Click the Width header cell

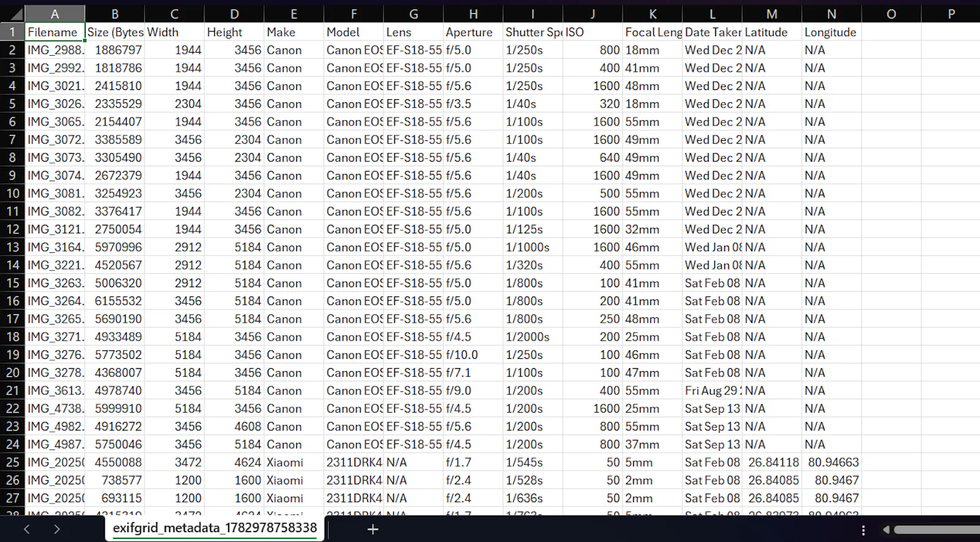click(x=175, y=32)
